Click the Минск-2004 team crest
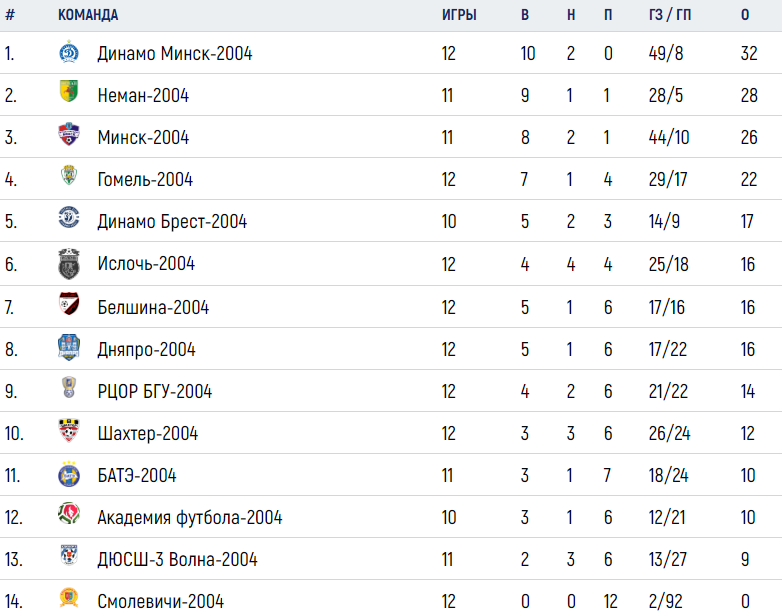The height and width of the screenshot is (616, 782). (x=69, y=134)
